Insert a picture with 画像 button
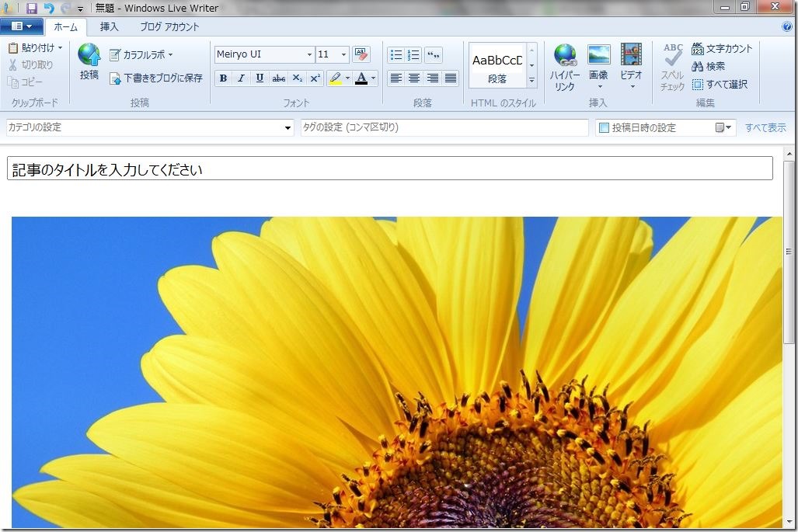The height and width of the screenshot is (532, 798). click(598, 66)
